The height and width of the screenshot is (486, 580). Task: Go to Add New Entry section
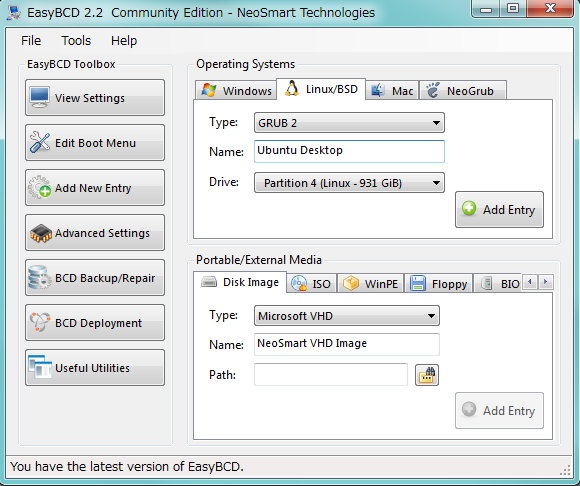click(95, 188)
